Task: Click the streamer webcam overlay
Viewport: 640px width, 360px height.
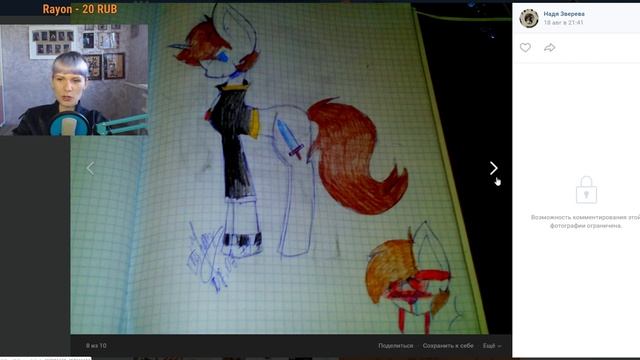Action: (74, 80)
